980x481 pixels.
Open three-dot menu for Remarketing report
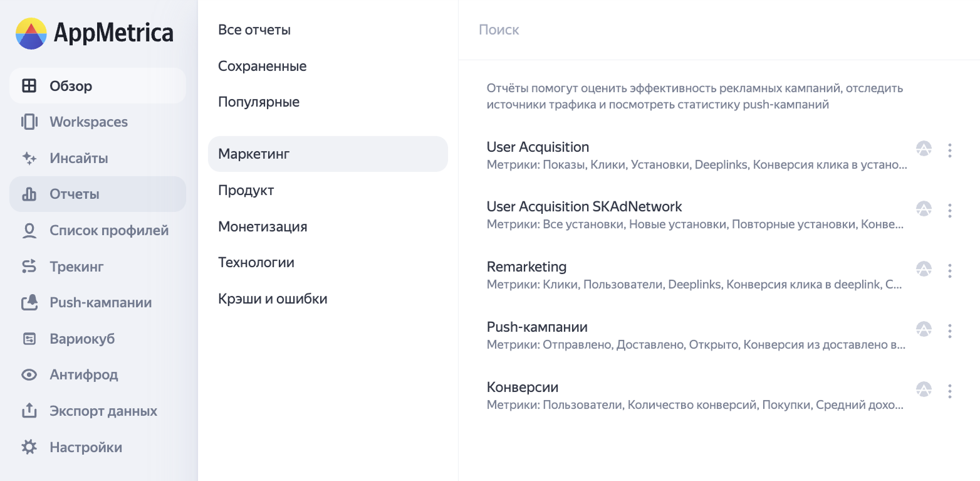click(x=950, y=271)
